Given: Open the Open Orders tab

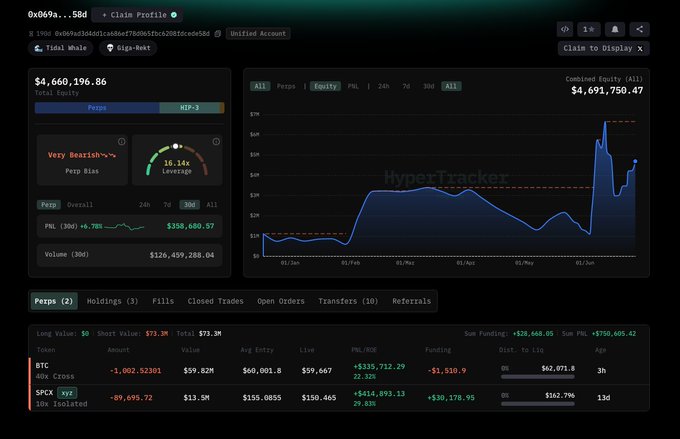Looking at the screenshot, I should click(281, 301).
